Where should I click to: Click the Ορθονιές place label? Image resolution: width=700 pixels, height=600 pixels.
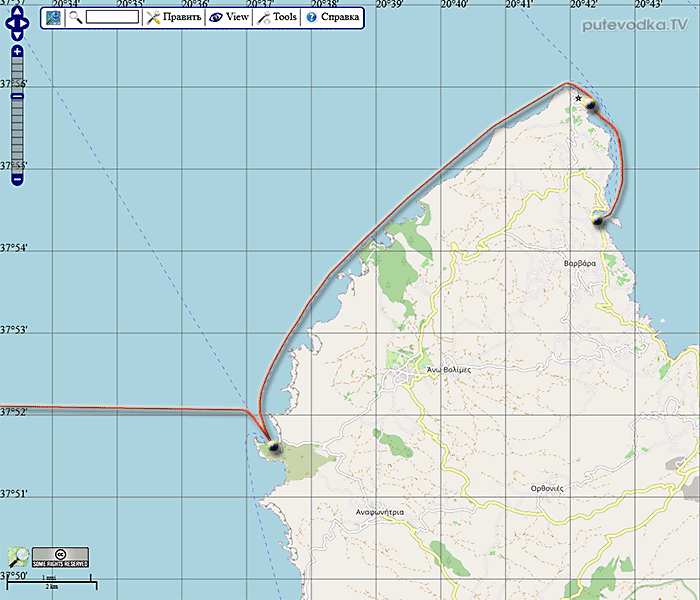[x=547, y=488]
